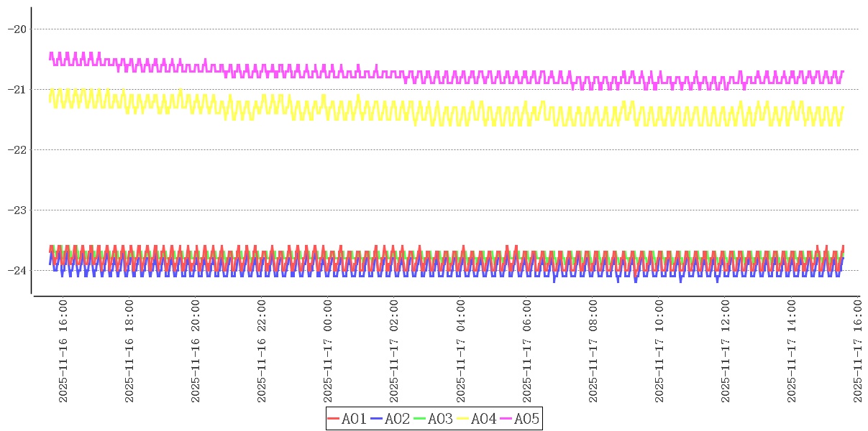Screen dimensions: 868x431
Task: Click the 2025-11-17 04:00 x-axis label
Action: tap(460, 351)
